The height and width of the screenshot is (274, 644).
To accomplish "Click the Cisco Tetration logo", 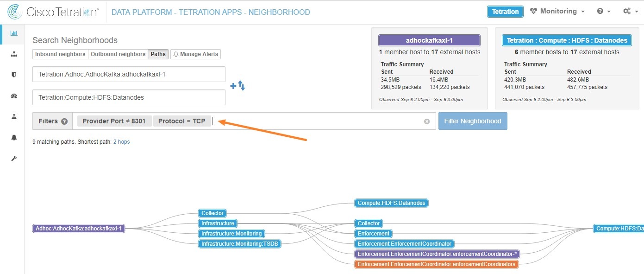I will coord(53,12).
